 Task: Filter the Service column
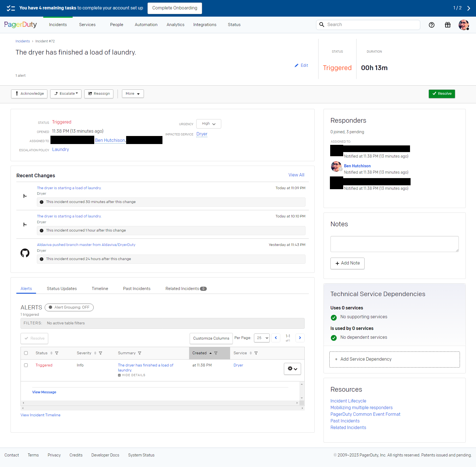click(256, 353)
